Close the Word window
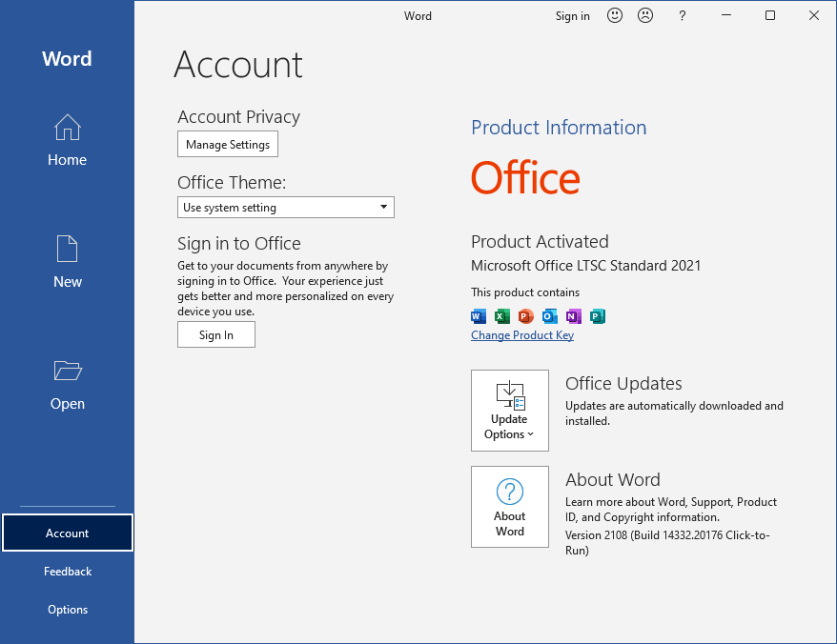837x644 pixels. [813, 15]
